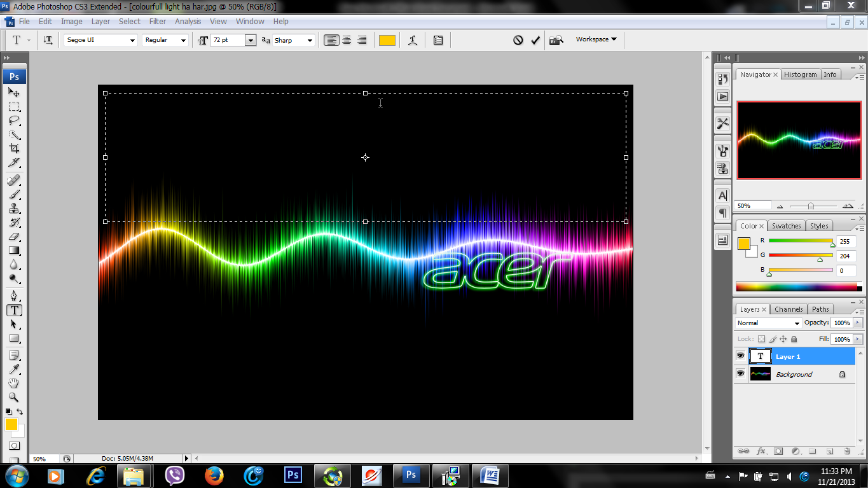
Task: Switch to the Channels tab
Action: (789, 309)
